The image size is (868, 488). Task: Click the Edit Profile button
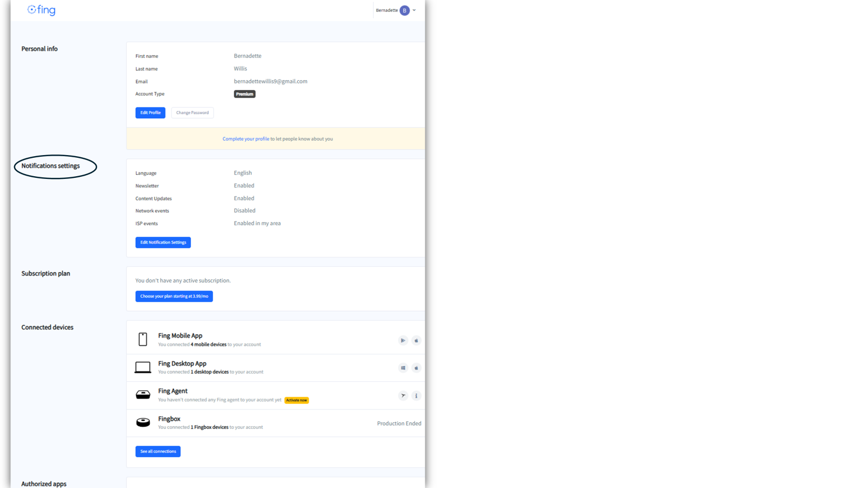[150, 113]
